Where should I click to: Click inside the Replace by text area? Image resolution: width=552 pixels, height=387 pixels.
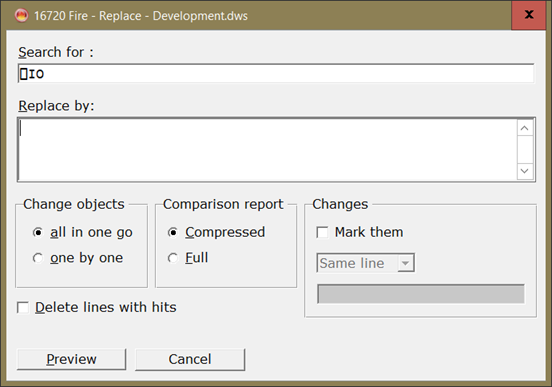(268, 150)
